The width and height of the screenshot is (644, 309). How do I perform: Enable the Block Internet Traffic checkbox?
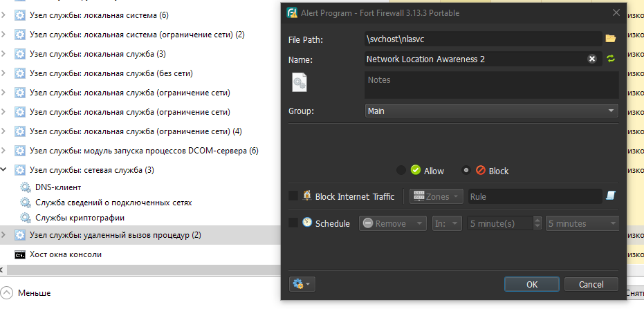pyautogui.click(x=293, y=196)
